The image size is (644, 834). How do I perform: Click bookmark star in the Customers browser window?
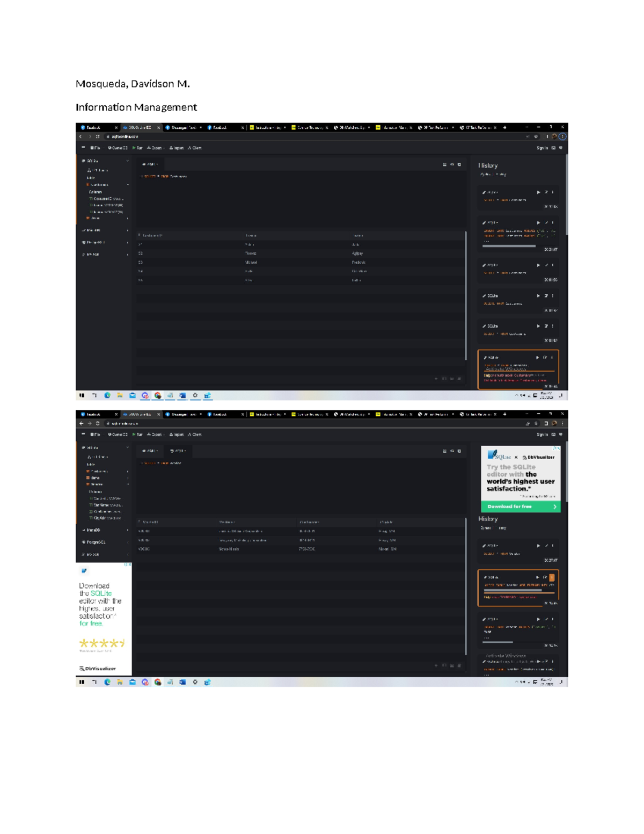coord(536,137)
